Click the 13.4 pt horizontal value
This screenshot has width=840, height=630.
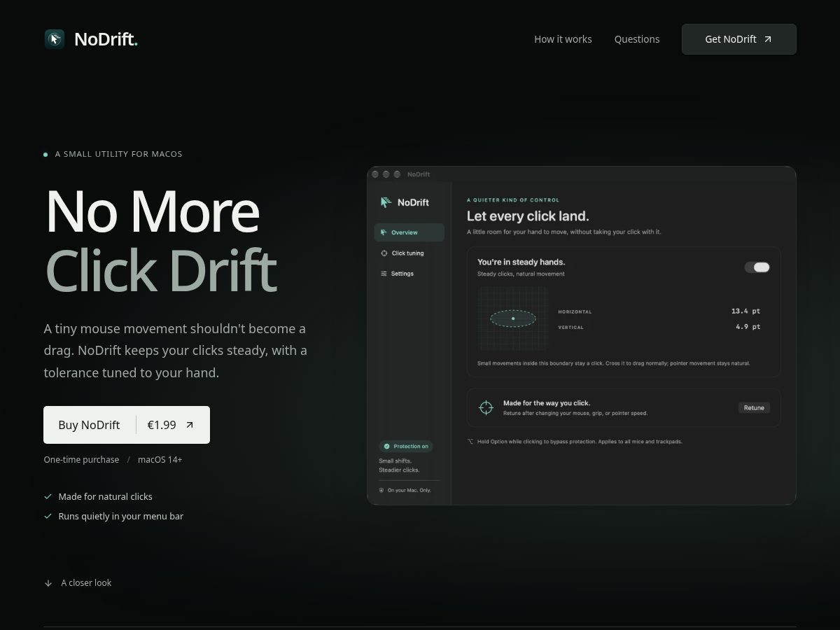click(746, 311)
